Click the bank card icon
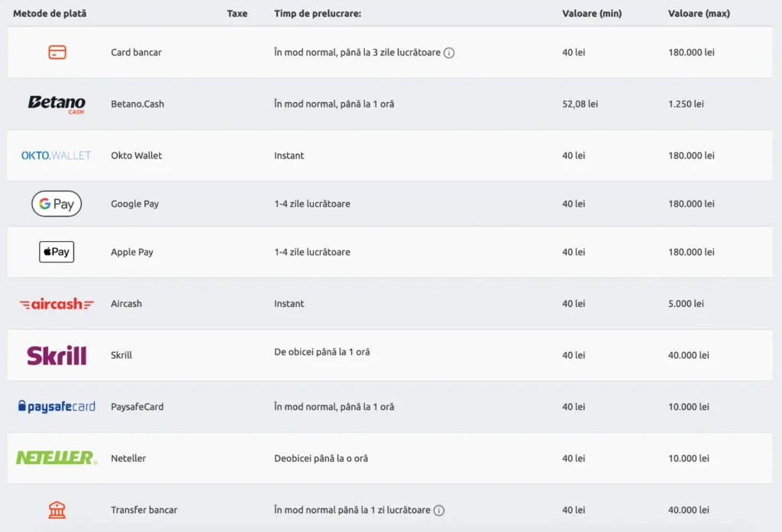The image size is (782, 532). coord(57,52)
